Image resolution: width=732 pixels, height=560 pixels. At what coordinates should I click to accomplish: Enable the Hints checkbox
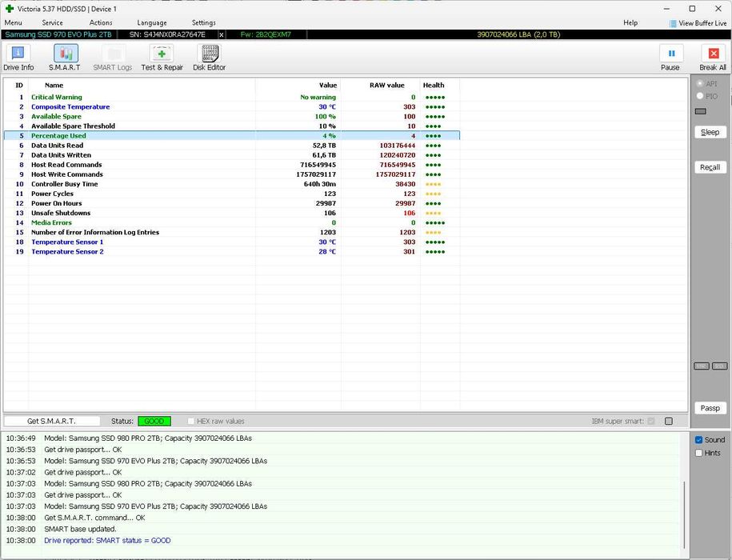coord(699,453)
